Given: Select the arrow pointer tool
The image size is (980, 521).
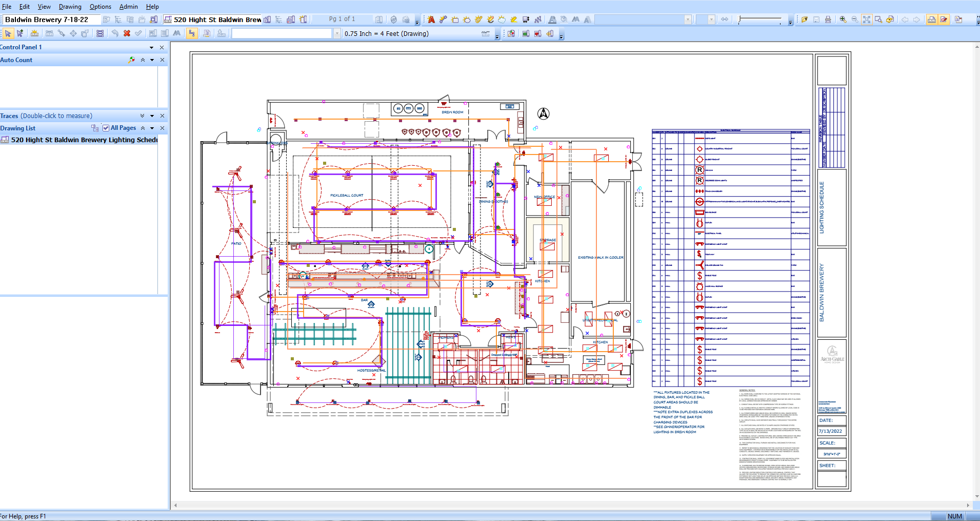Looking at the screenshot, I should click(x=8, y=33).
